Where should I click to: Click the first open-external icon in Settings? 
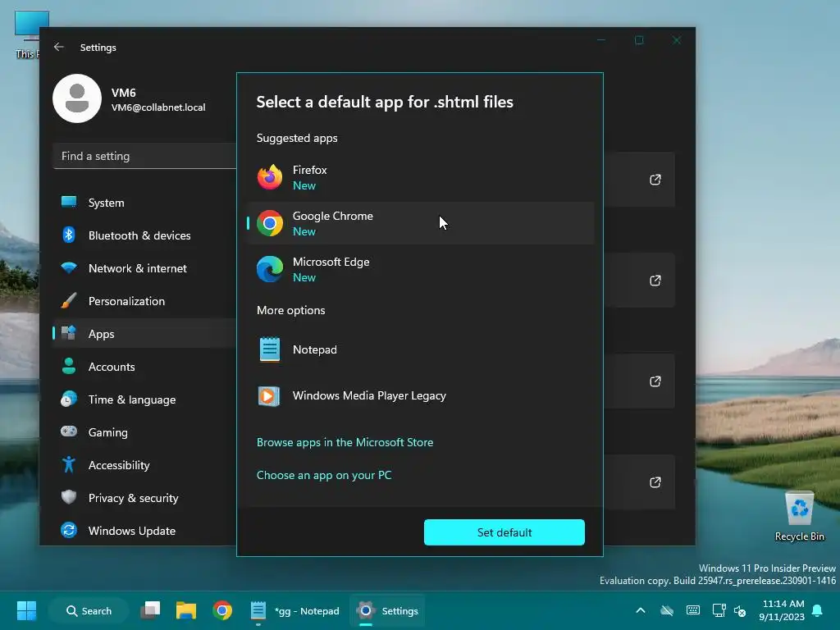pos(655,180)
